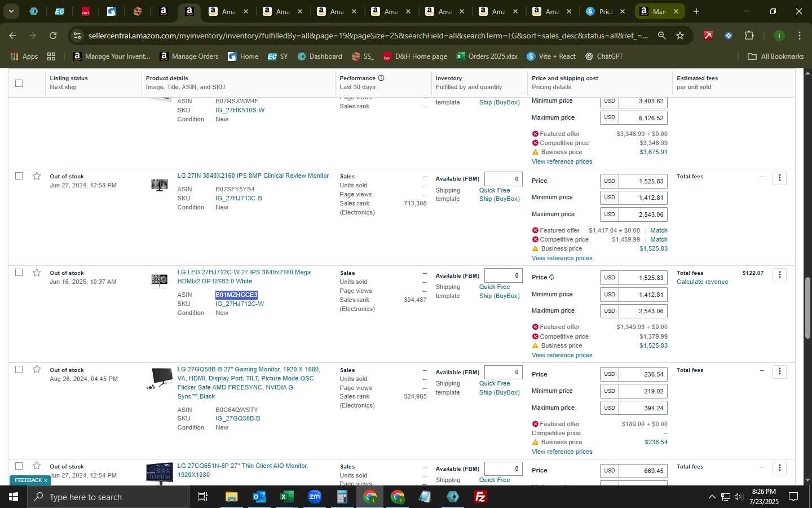812x508 pixels.
Task: Open the tab search dropdown arrow
Action: (x=11, y=11)
